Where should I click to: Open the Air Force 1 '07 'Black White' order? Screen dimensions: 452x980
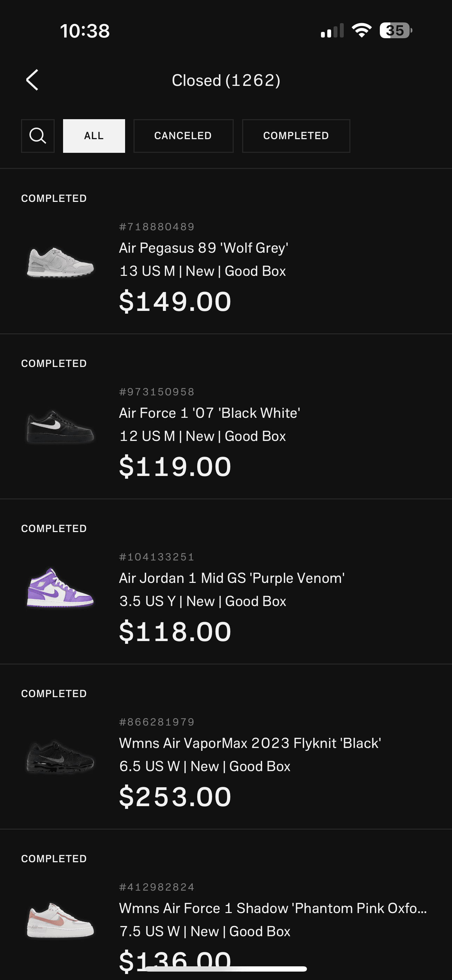(x=226, y=417)
